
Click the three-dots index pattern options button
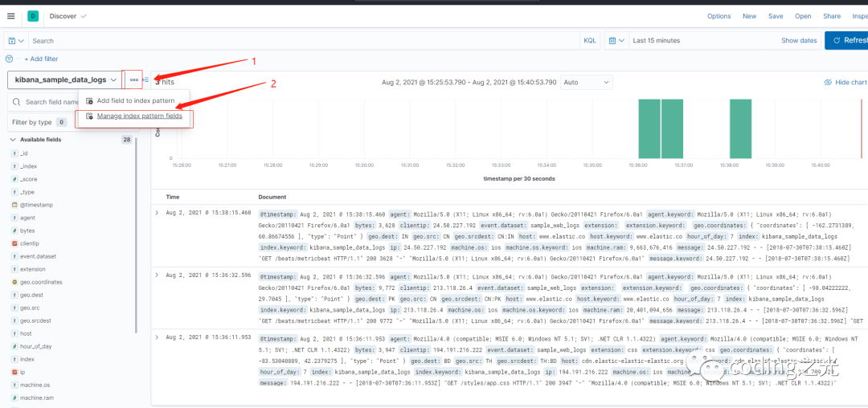point(134,80)
